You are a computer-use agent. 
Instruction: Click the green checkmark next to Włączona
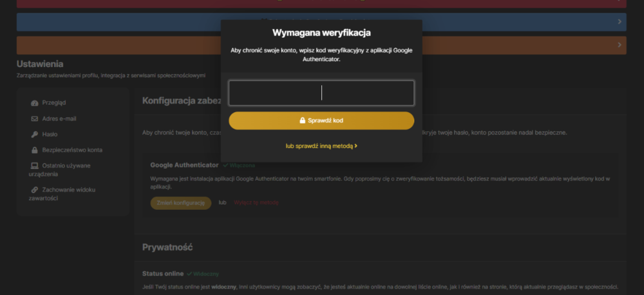225,165
